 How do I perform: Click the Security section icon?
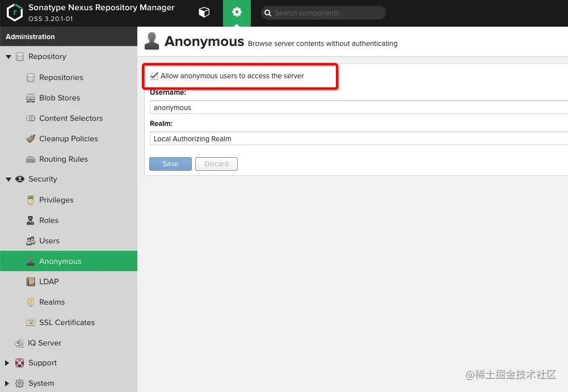coord(20,179)
